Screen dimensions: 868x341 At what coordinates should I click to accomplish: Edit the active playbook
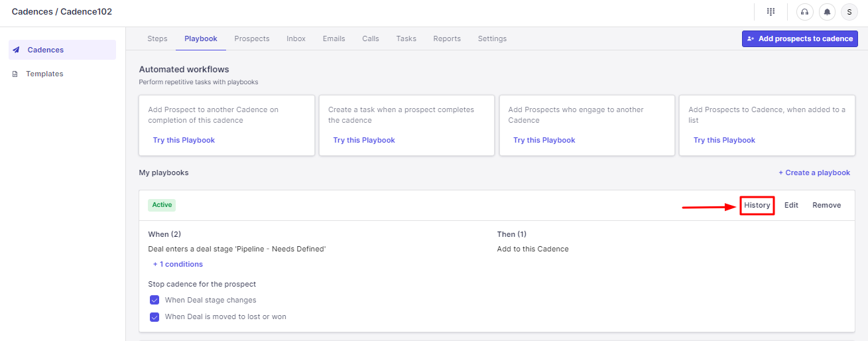791,206
